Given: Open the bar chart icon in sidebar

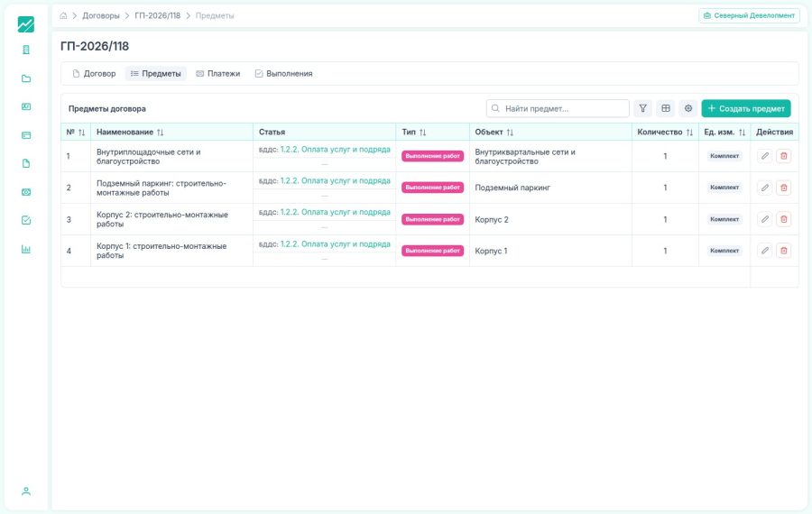Looking at the screenshot, I should pyautogui.click(x=26, y=249).
